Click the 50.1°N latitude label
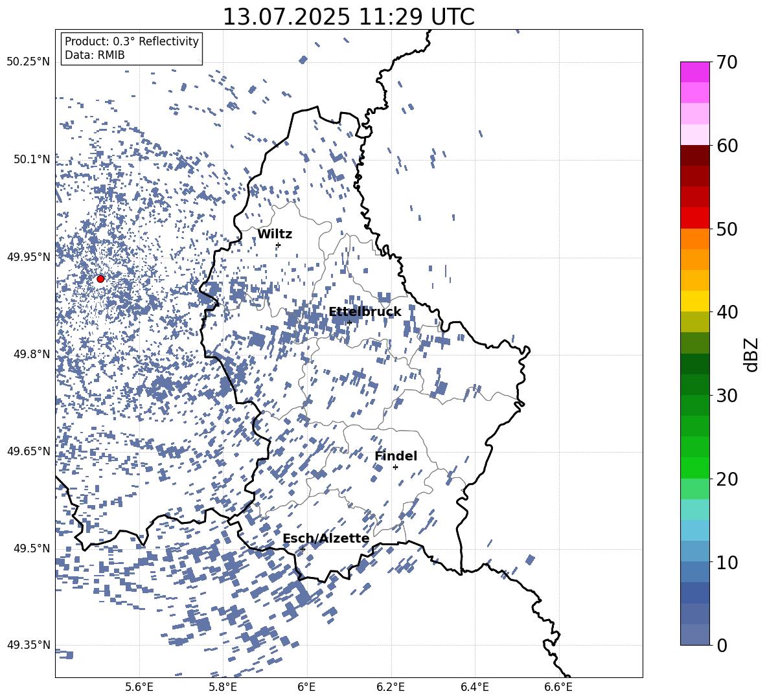The image size is (767, 700). coord(32,159)
